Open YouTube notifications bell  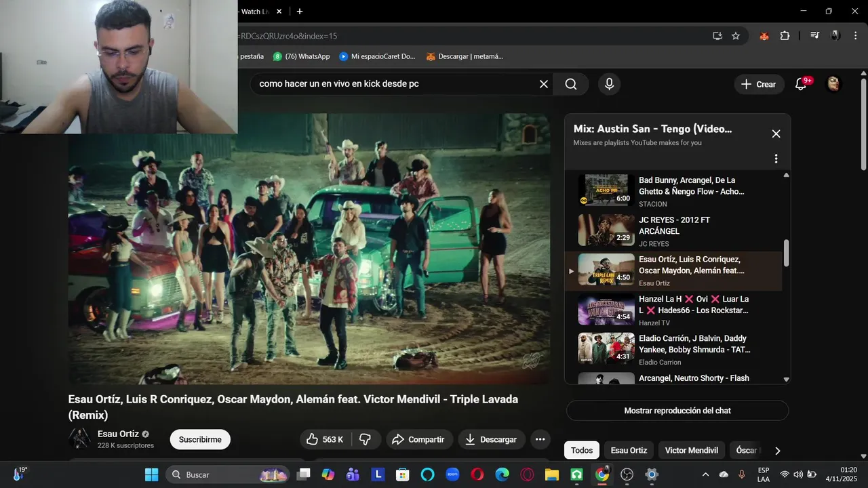[x=801, y=84]
